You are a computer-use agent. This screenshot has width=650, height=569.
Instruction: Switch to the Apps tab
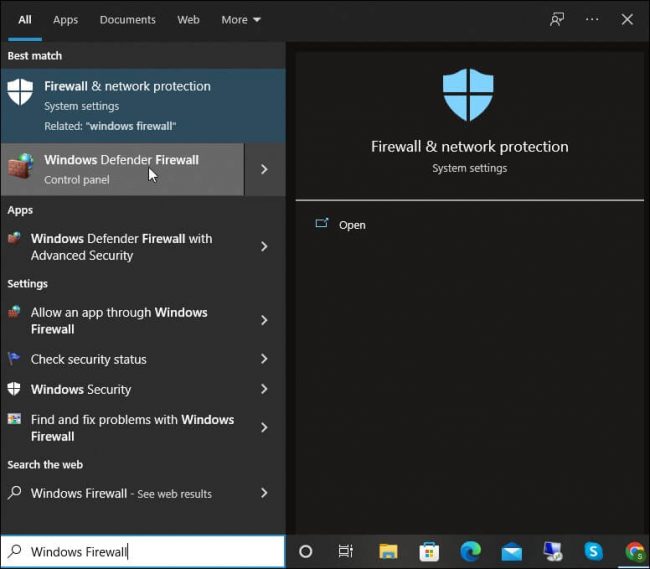tap(65, 19)
